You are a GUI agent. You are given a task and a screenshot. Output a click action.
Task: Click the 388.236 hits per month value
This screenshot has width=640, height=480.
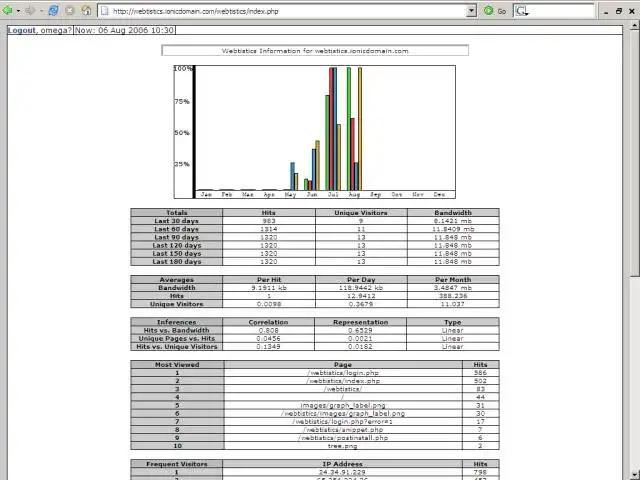click(453, 296)
